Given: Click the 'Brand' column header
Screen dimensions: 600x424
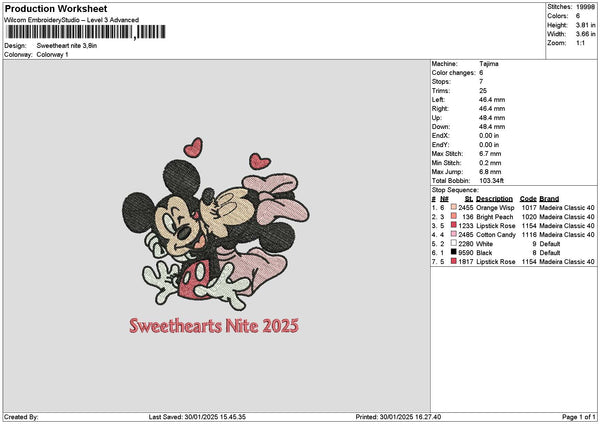Looking at the screenshot, I should 549,199.
